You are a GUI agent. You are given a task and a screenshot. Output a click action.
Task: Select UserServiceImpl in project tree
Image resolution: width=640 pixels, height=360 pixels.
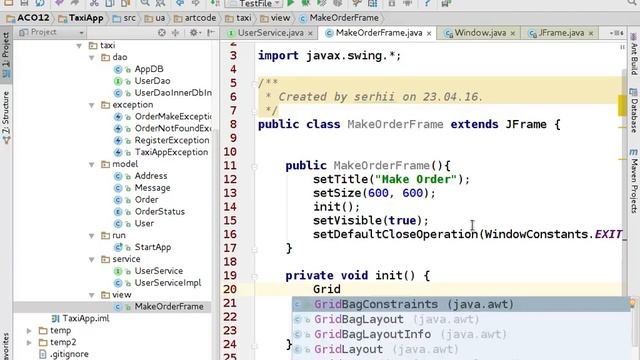tap(168, 282)
